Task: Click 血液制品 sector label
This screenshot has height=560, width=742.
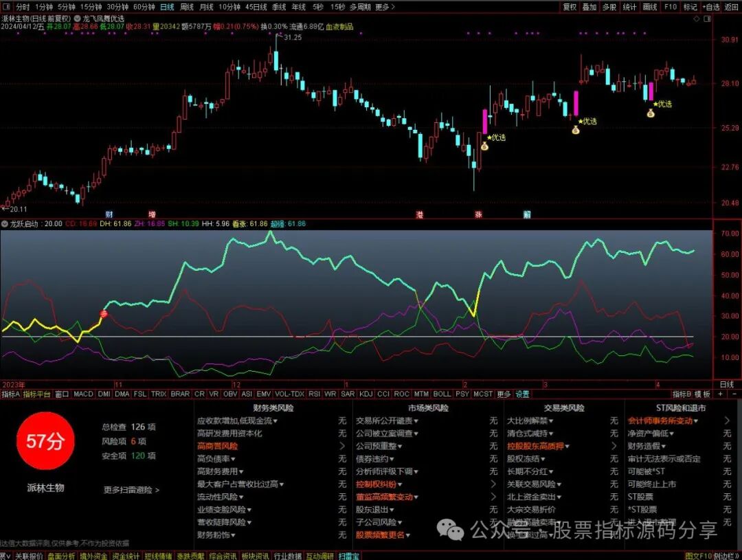Action: coord(339,27)
